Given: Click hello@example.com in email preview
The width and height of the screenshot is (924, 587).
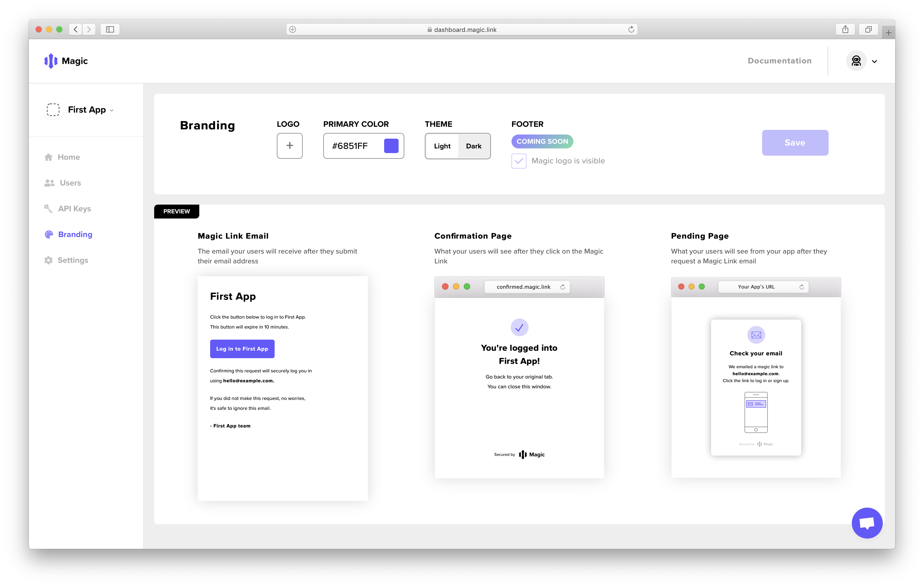Looking at the screenshot, I should 248,381.
